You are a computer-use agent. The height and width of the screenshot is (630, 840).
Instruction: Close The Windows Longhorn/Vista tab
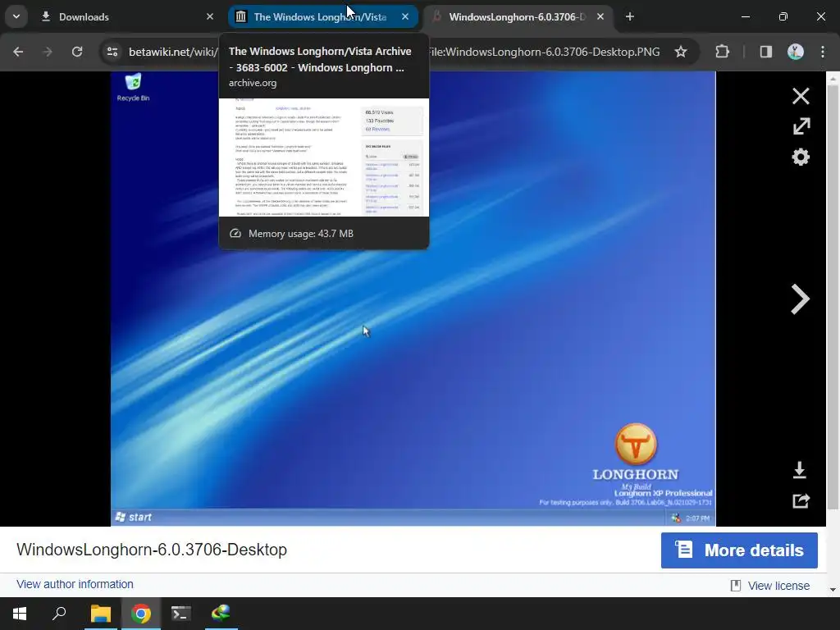(405, 16)
